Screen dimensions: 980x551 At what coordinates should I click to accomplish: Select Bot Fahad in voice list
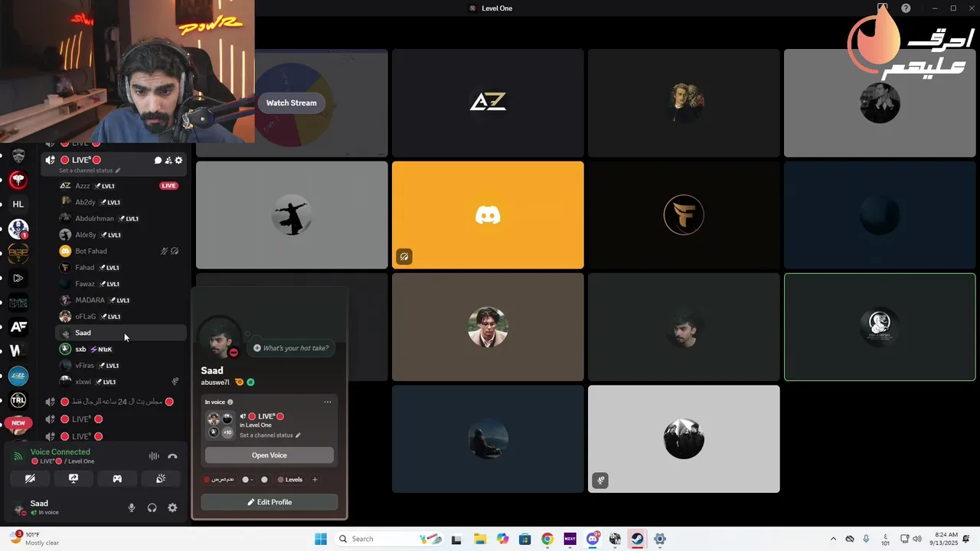[x=121, y=251]
